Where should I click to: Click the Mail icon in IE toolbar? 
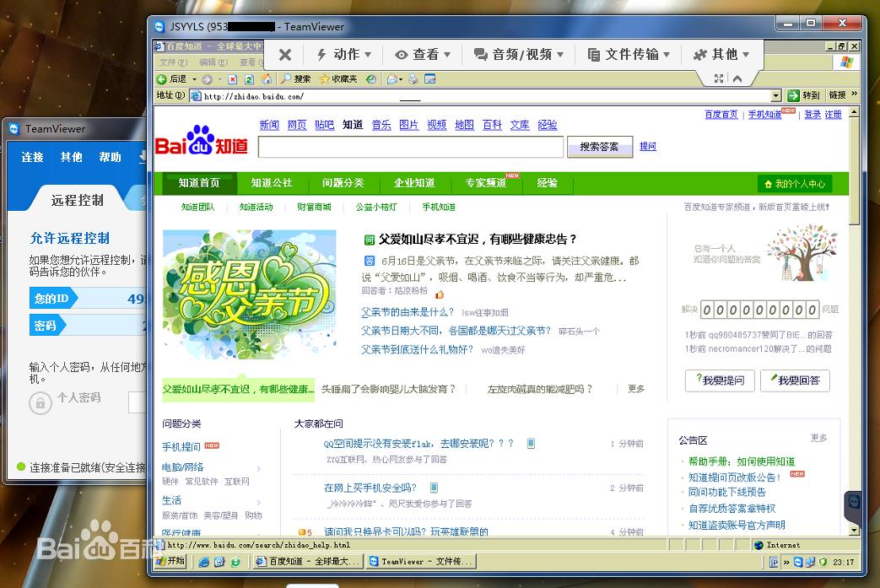click(393, 78)
